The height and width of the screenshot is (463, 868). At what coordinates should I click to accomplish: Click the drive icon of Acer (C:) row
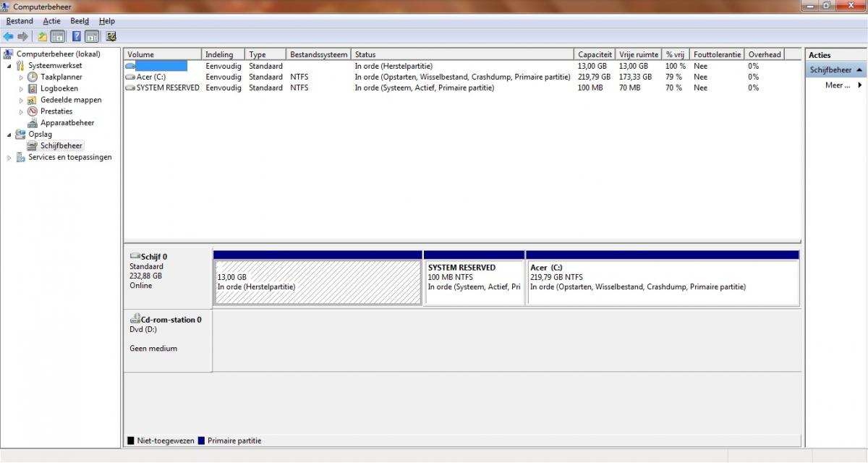click(130, 77)
